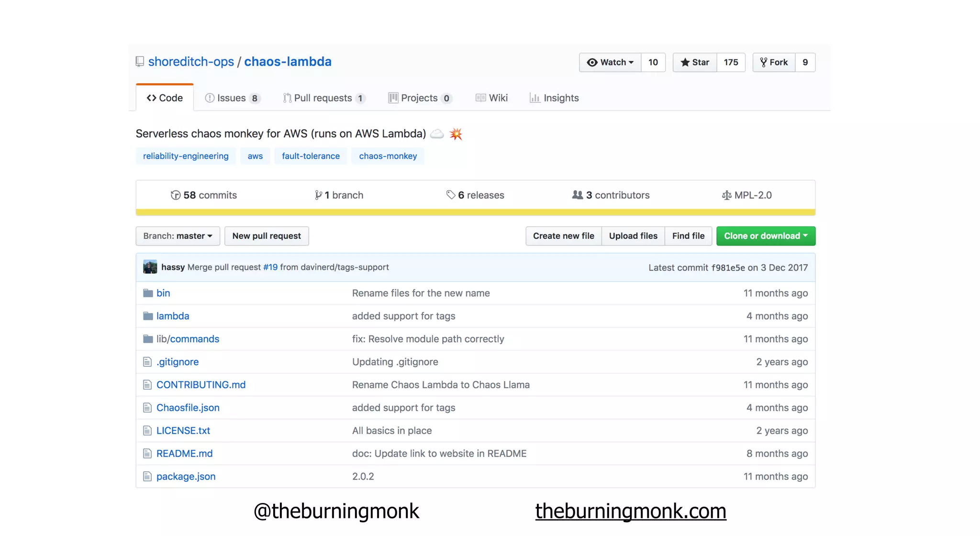Open package.json file
Image resolution: width=980 pixels, height=536 pixels.
coord(186,477)
